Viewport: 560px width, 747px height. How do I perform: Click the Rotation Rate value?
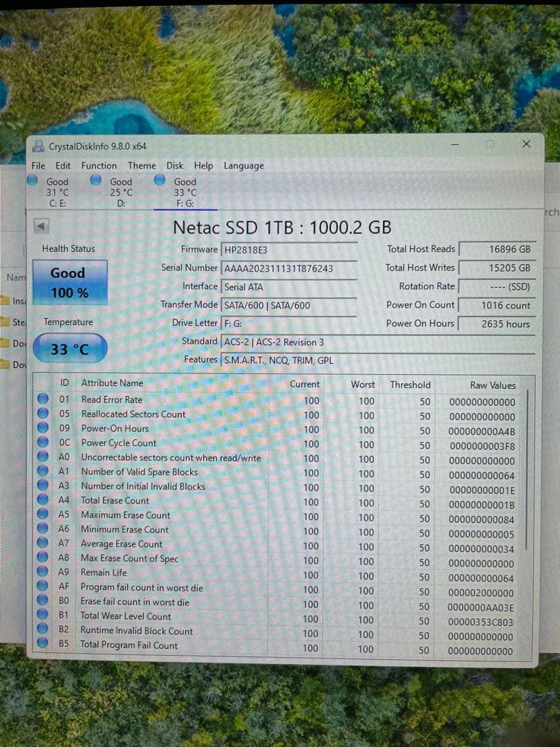(x=497, y=286)
